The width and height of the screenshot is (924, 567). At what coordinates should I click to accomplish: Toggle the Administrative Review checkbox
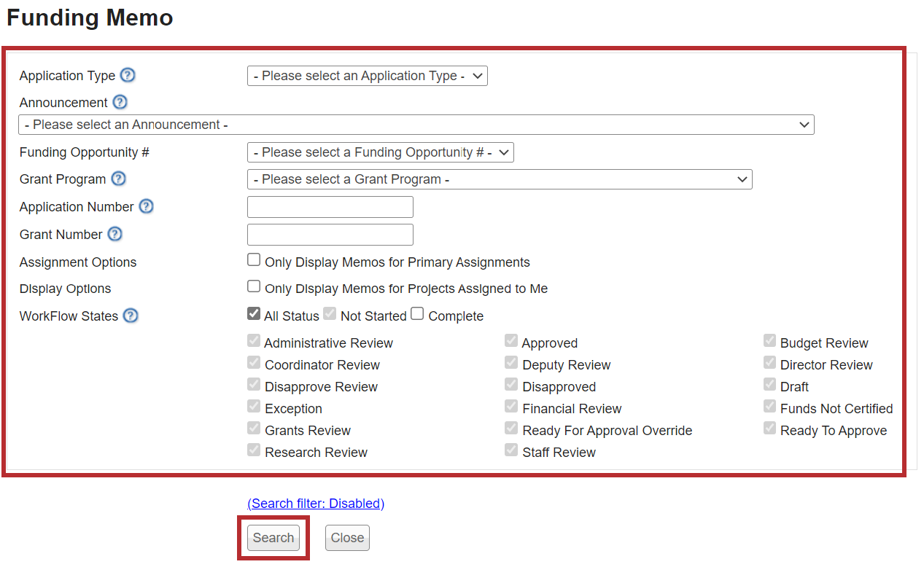(254, 341)
